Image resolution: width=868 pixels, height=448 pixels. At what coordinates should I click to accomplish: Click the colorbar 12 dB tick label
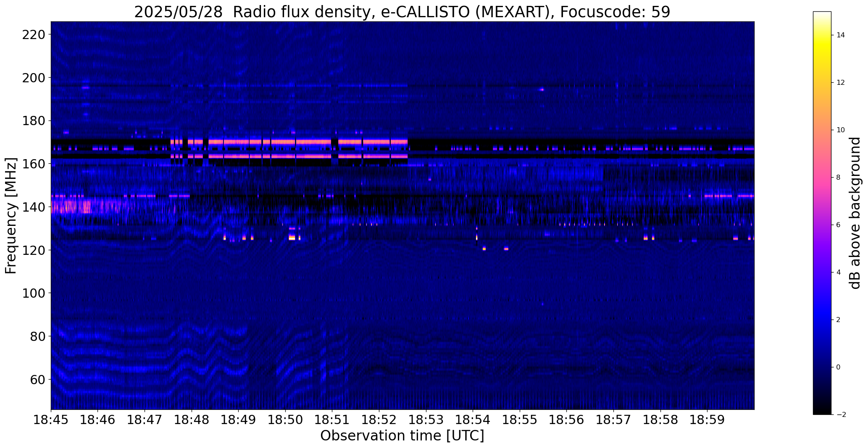tap(841, 83)
